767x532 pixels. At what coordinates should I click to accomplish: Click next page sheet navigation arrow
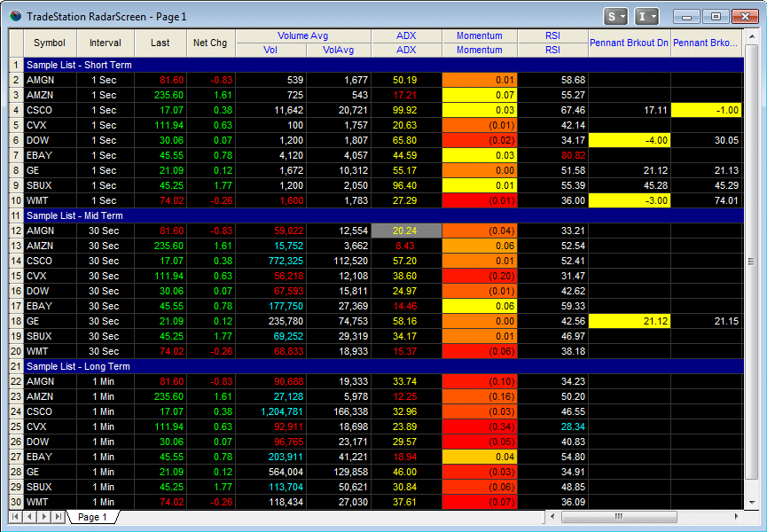[44, 516]
